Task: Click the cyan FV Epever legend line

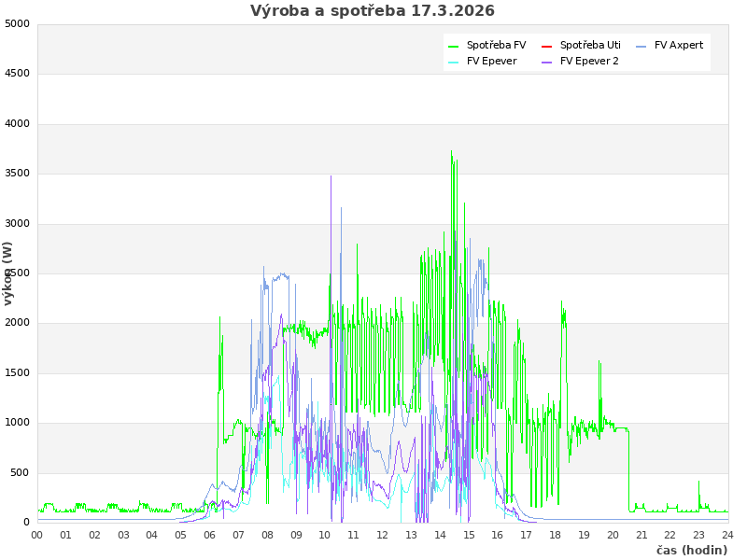Action: (454, 62)
